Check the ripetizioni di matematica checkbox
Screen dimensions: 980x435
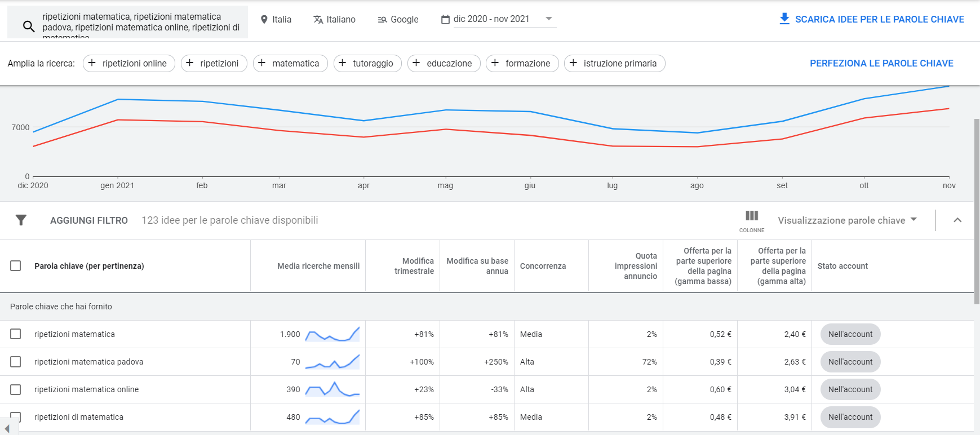coord(16,417)
